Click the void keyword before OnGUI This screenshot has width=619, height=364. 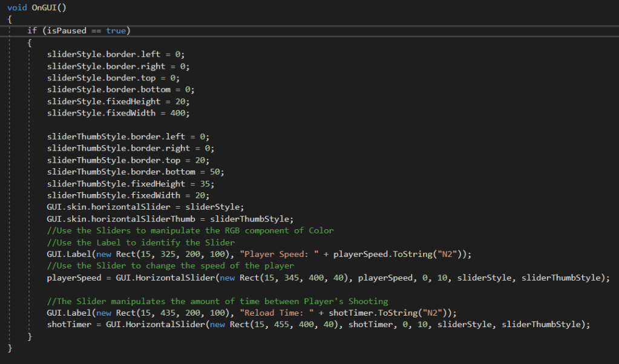pyautogui.click(x=17, y=7)
